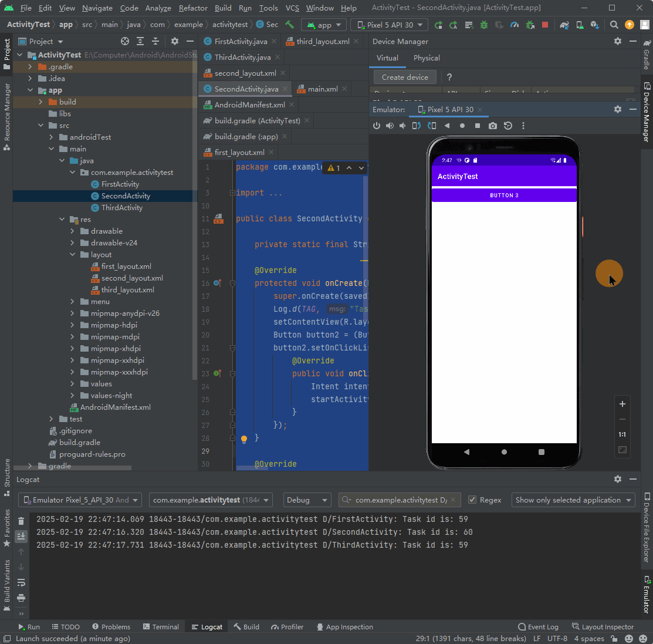Click Expand All icon in Project panel
653x644 pixels.
140,41
